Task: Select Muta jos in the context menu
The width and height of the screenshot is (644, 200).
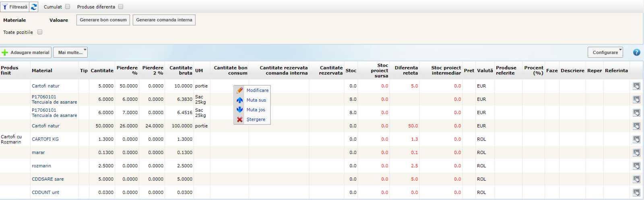Action: click(256, 110)
